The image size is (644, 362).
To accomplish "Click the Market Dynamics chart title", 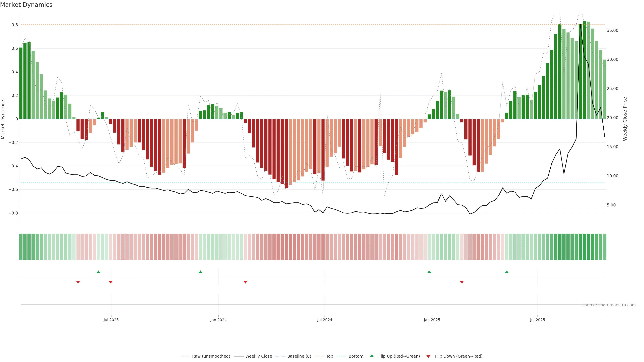I will click(26, 5).
